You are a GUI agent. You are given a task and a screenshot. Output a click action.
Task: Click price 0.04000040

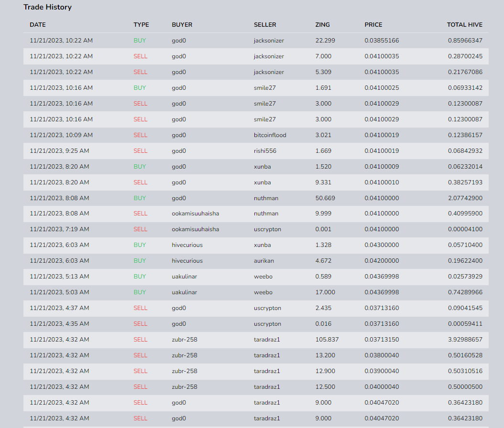pos(382,386)
